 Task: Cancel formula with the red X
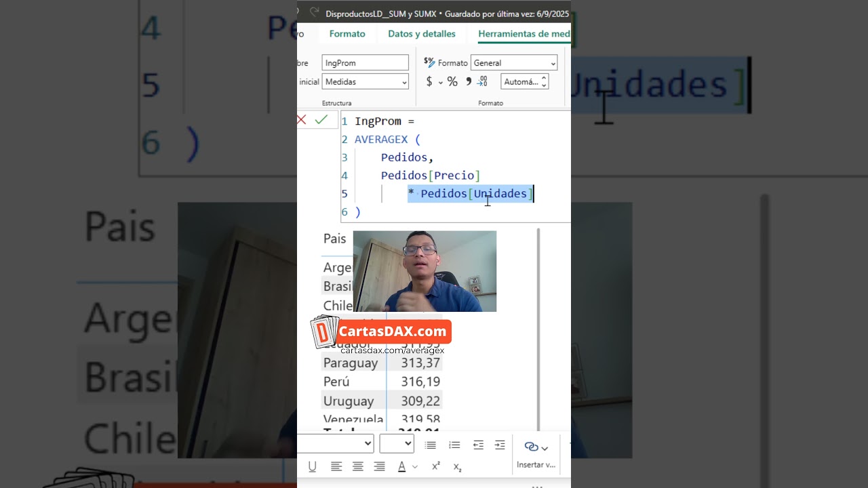(301, 119)
